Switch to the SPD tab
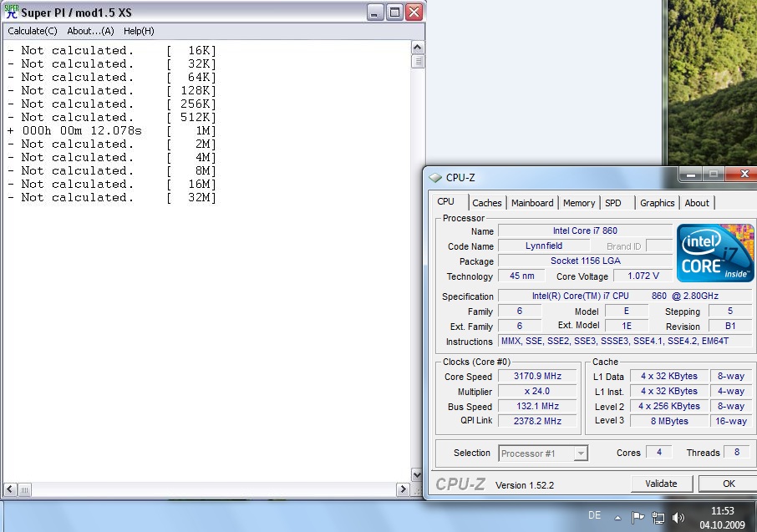 pos(613,203)
